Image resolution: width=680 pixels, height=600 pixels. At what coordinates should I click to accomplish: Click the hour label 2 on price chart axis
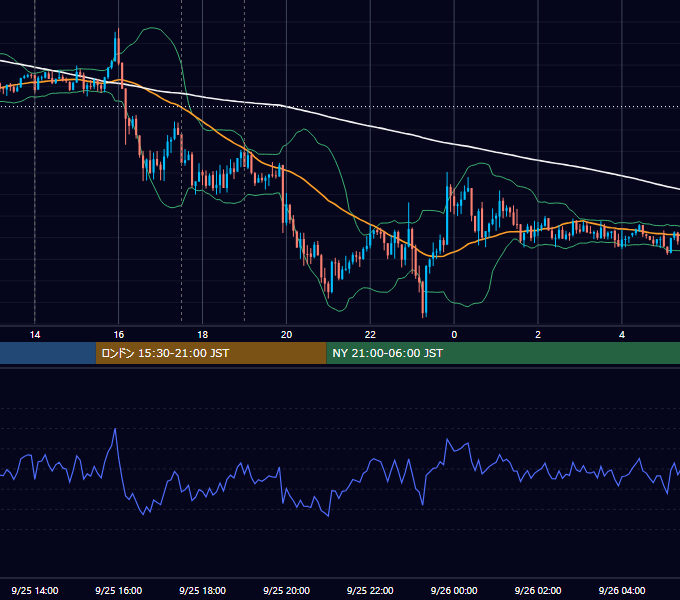tap(538, 335)
